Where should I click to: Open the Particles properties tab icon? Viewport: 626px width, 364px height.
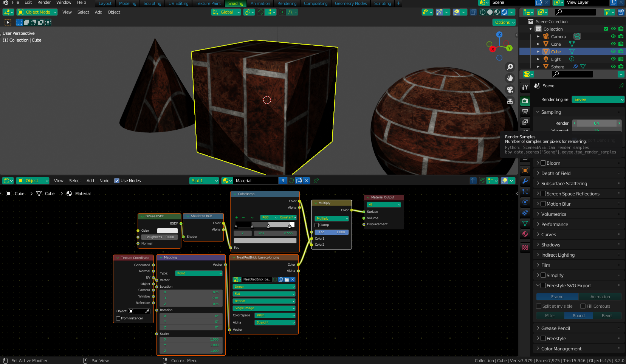click(525, 192)
